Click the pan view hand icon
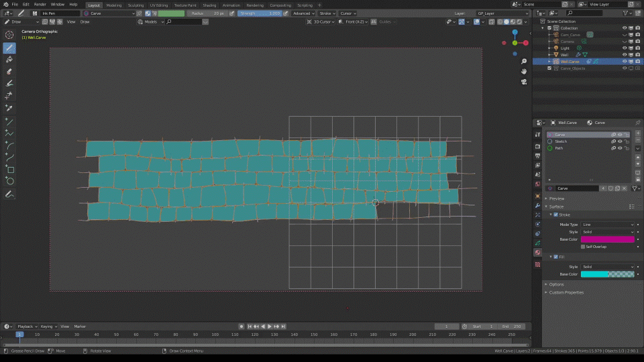This screenshot has height=362, width=644. [524, 72]
